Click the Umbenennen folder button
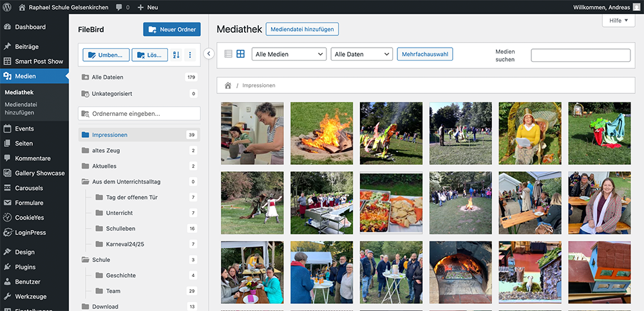644x311 pixels. [106, 55]
